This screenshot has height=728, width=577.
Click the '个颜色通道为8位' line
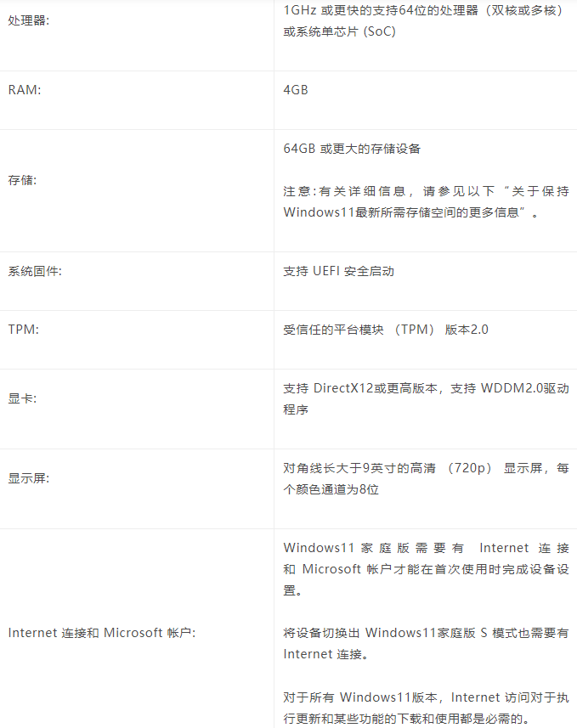click(x=331, y=489)
